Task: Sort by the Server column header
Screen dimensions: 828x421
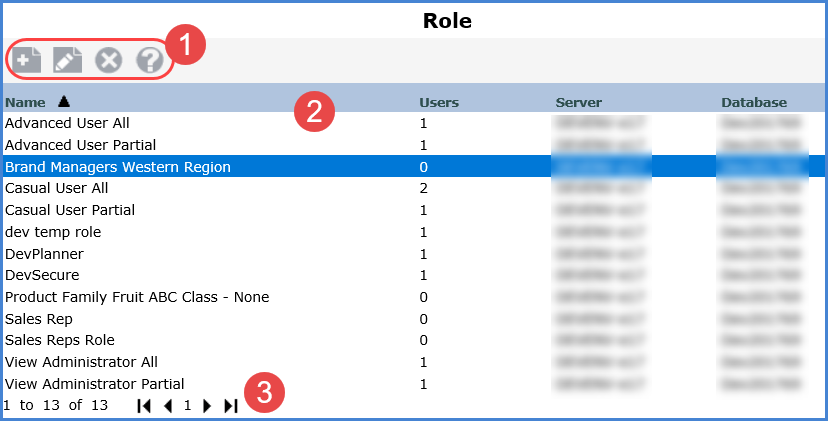Action: [578, 101]
